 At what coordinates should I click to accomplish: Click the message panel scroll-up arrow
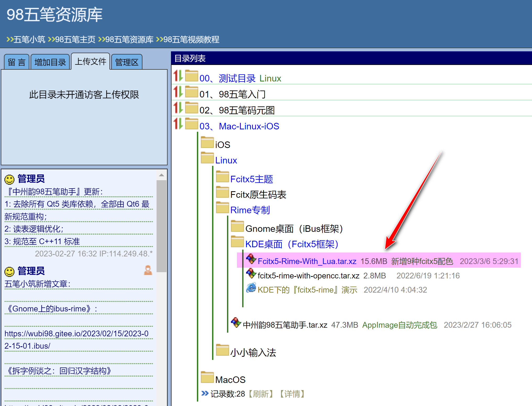(x=162, y=175)
